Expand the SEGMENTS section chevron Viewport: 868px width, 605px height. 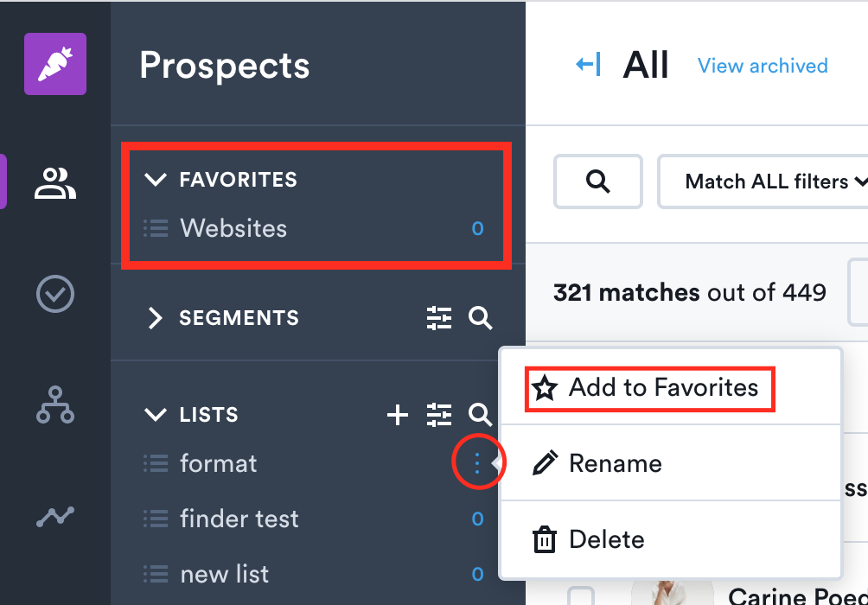[155, 318]
